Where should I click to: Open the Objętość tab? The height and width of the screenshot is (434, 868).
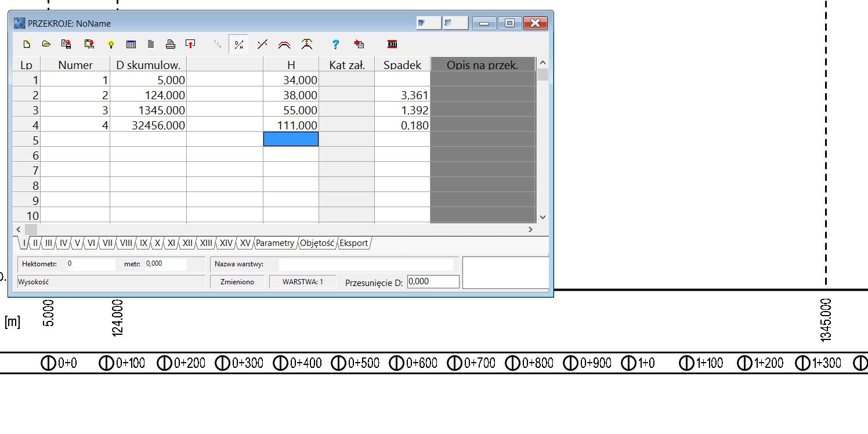(317, 243)
